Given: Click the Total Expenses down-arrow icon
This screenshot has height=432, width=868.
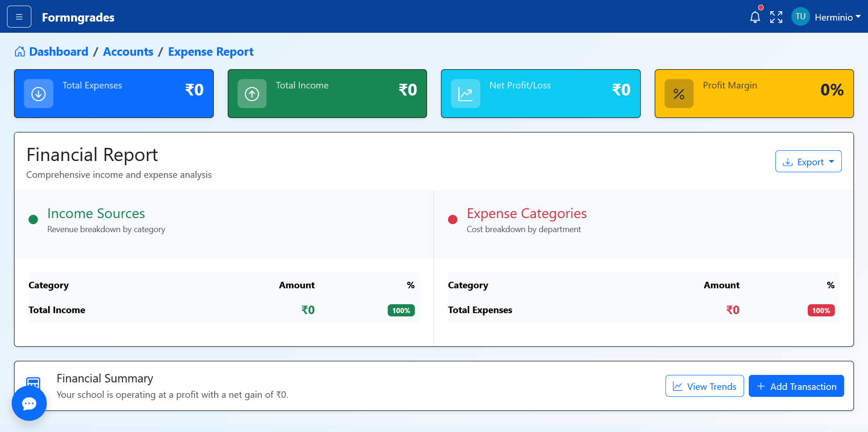Looking at the screenshot, I should [38, 94].
